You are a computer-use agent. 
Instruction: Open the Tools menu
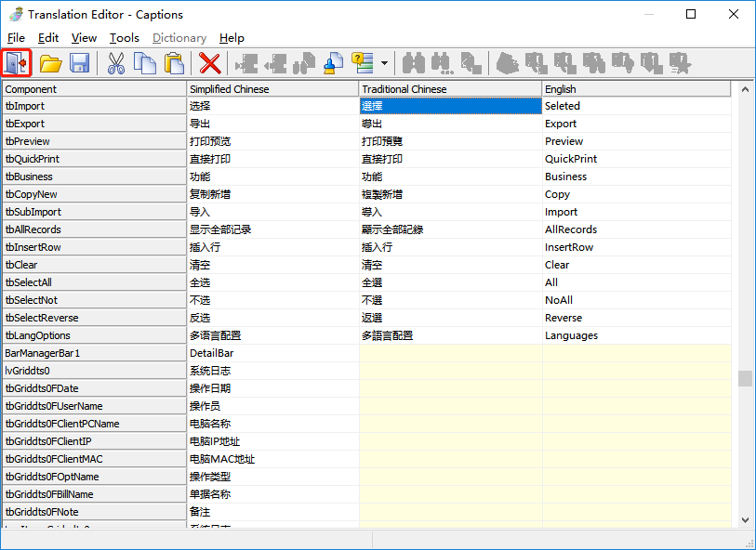(x=124, y=37)
